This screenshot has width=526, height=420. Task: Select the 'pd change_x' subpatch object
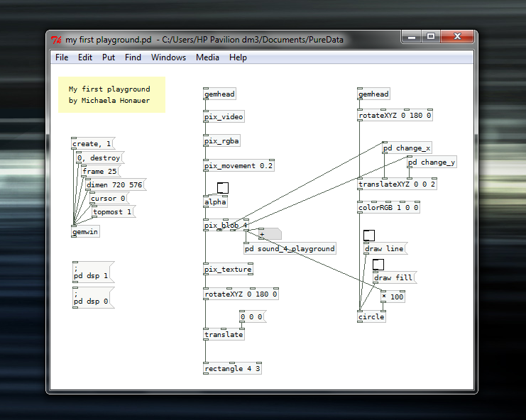(407, 148)
